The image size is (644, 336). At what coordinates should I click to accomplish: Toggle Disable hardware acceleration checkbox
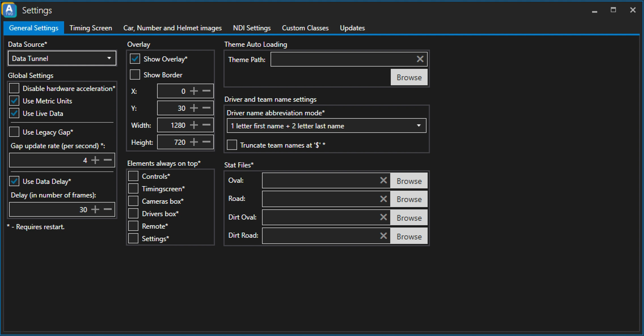14,88
